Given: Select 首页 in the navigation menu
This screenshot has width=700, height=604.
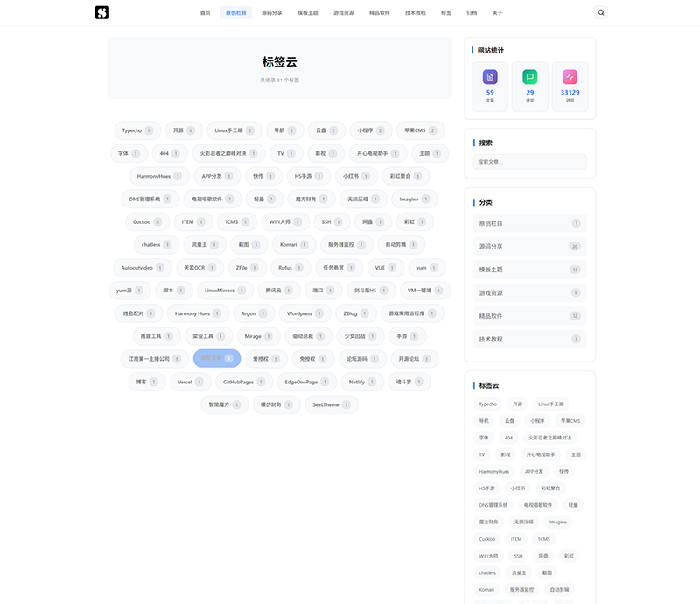Looking at the screenshot, I should [x=205, y=12].
